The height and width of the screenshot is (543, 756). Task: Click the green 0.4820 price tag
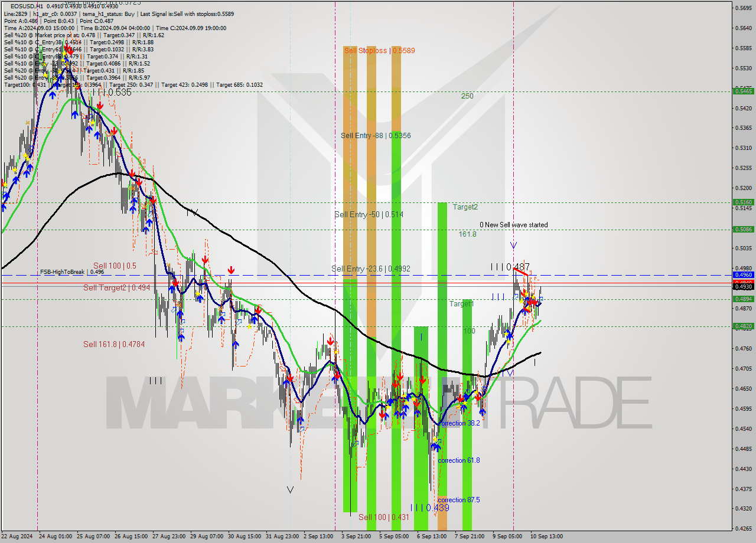pyautogui.click(x=743, y=326)
